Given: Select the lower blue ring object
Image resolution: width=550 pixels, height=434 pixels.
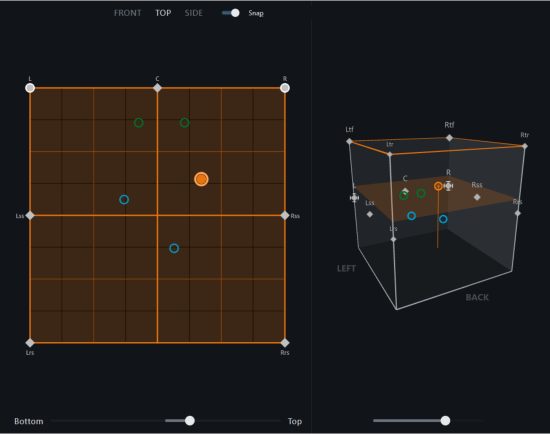Looking at the screenshot, I should click(x=174, y=248).
